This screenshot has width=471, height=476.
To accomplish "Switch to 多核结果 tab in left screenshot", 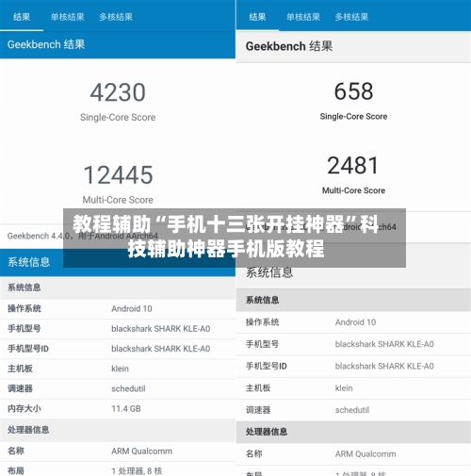I will click(x=116, y=17).
